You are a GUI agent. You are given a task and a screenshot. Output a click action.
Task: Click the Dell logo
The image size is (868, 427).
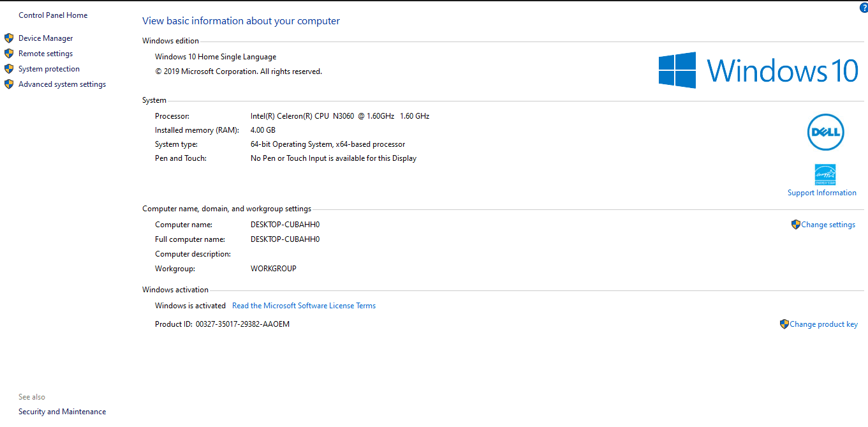click(x=825, y=133)
